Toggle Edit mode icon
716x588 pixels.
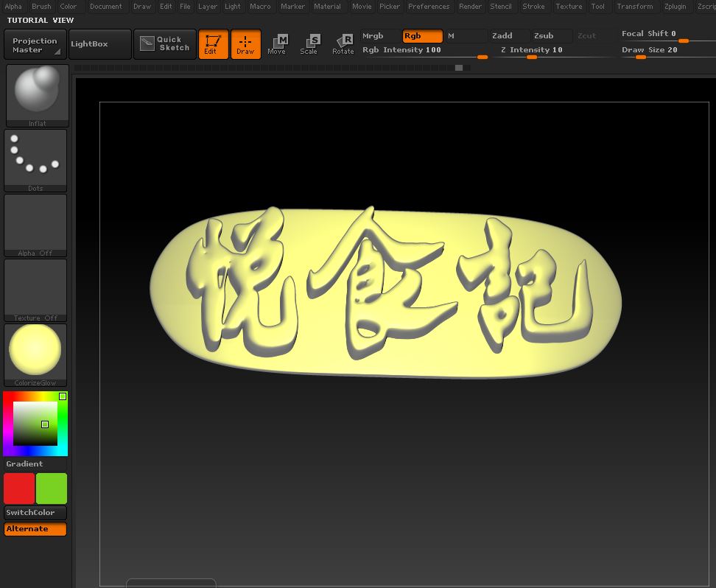(213, 44)
